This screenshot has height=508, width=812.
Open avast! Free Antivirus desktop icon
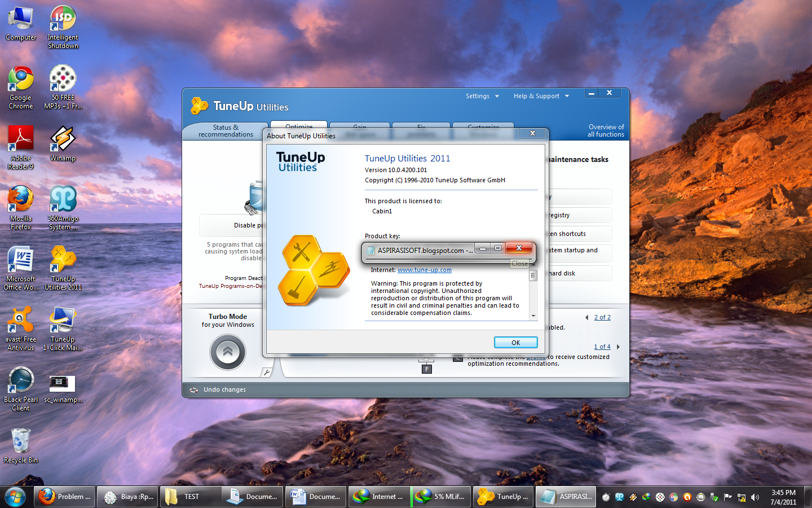21,329
